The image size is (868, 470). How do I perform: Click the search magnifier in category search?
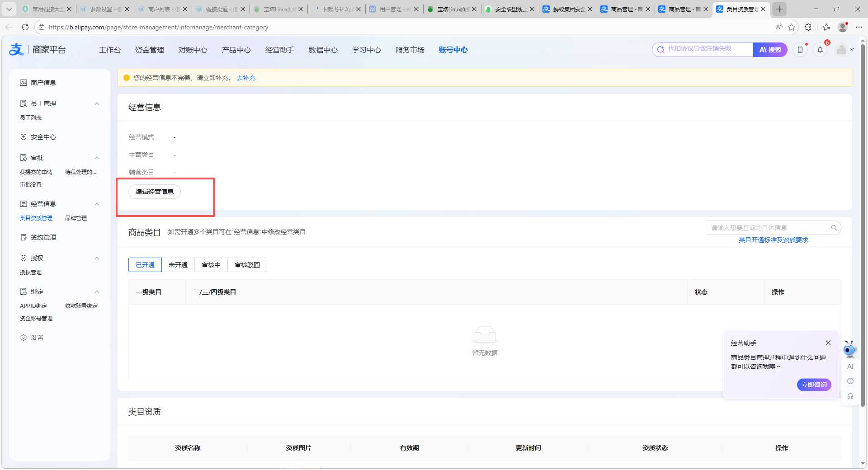[x=834, y=228]
